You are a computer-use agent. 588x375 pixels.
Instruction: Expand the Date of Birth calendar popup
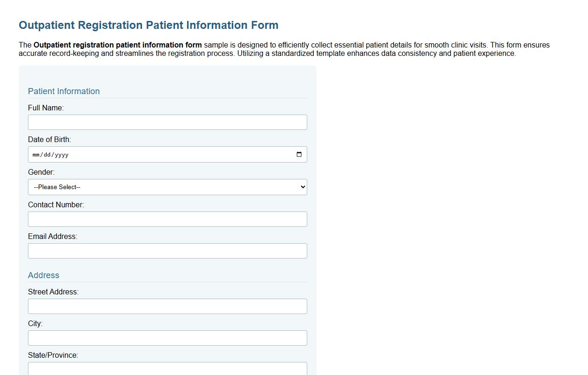[x=298, y=154]
